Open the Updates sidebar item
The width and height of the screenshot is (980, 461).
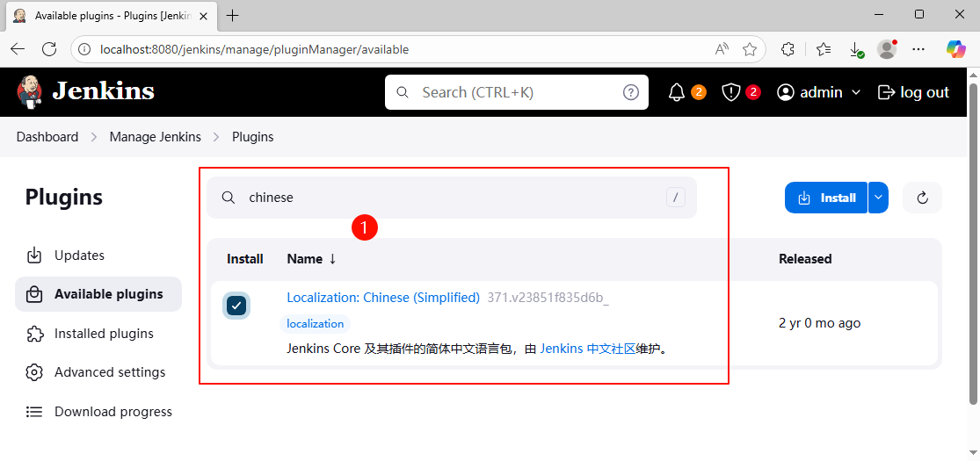point(98,256)
